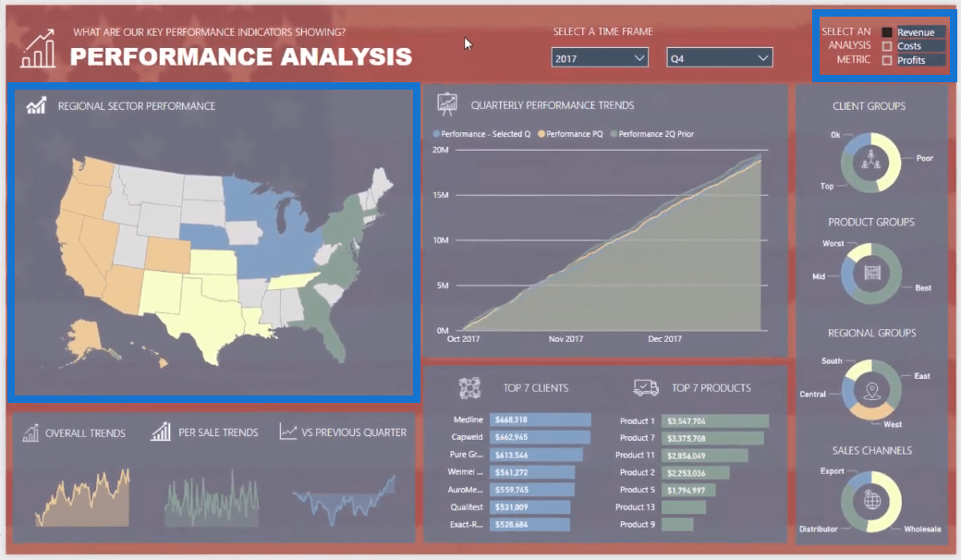Screen dimensions: 961x560
Task: Click the Nov 2017 axis label
Action: (x=566, y=339)
